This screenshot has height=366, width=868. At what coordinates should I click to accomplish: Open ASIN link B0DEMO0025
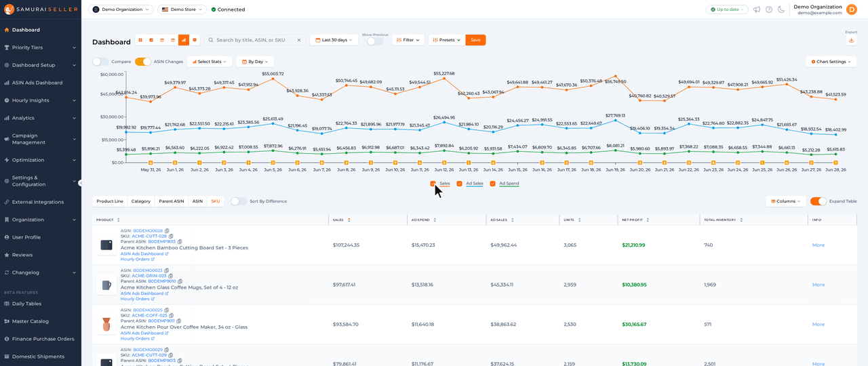click(x=148, y=310)
